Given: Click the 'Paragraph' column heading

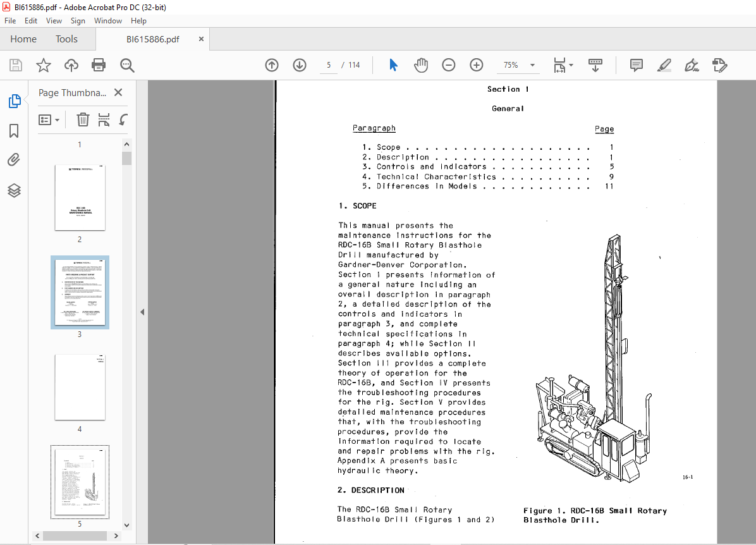Looking at the screenshot, I should click(x=374, y=128).
